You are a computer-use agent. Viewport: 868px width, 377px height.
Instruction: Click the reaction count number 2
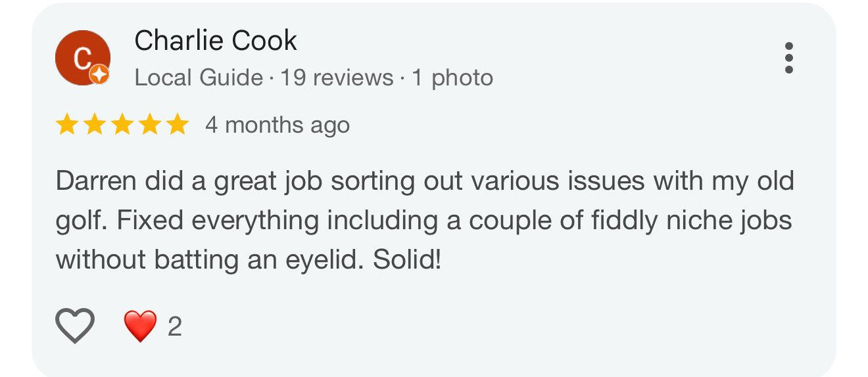(x=174, y=326)
